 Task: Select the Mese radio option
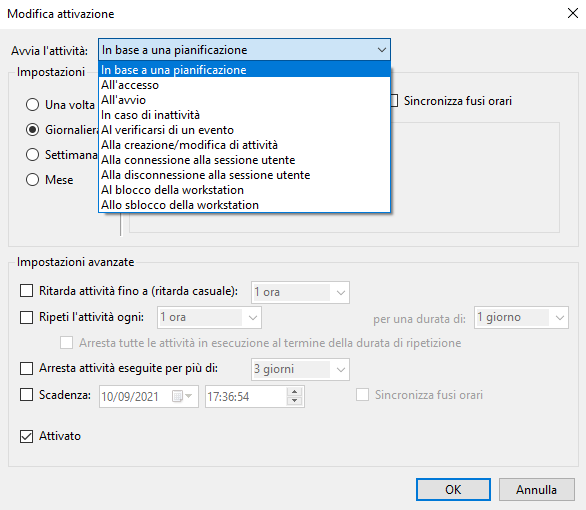[x=33, y=180]
